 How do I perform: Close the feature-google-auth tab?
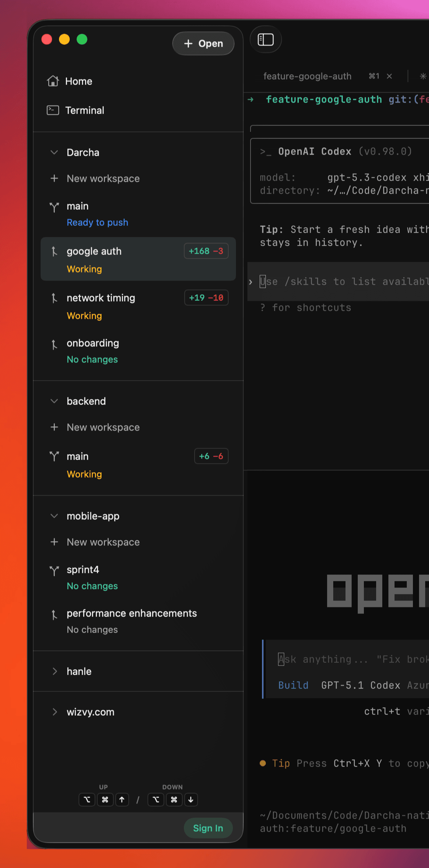[x=389, y=76]
